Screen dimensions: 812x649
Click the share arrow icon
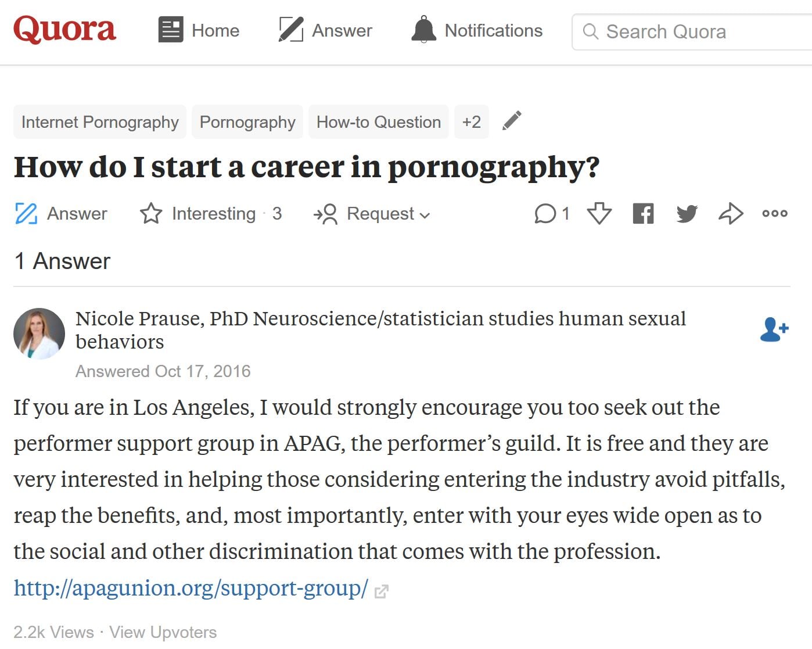tap(731, 214)
